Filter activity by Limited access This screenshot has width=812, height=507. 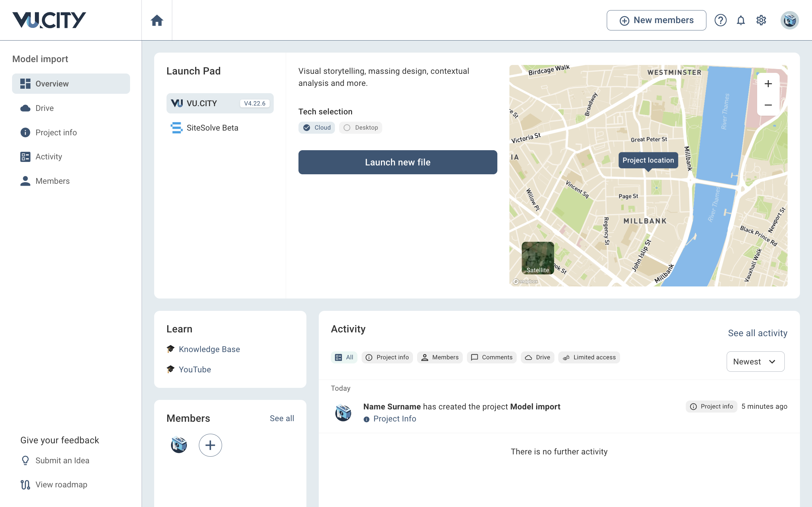589,357
